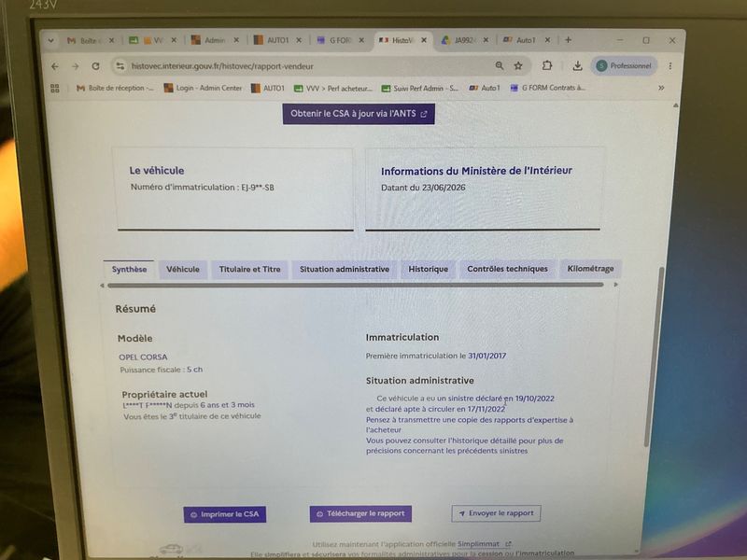Select the Historique tab
This screenshot has width=747, height=560.
(428, 269)
